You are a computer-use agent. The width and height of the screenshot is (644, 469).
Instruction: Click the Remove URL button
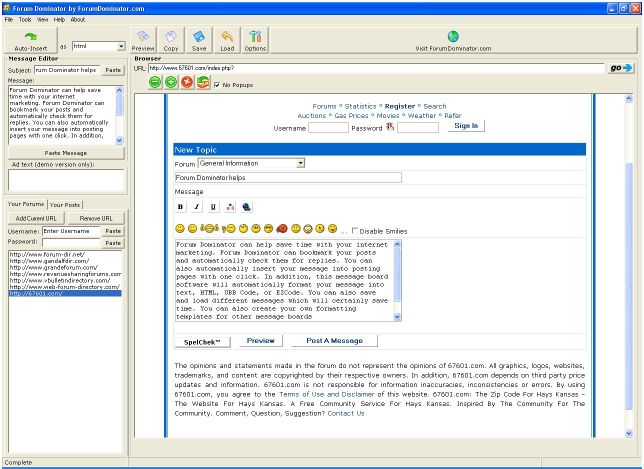96,218
